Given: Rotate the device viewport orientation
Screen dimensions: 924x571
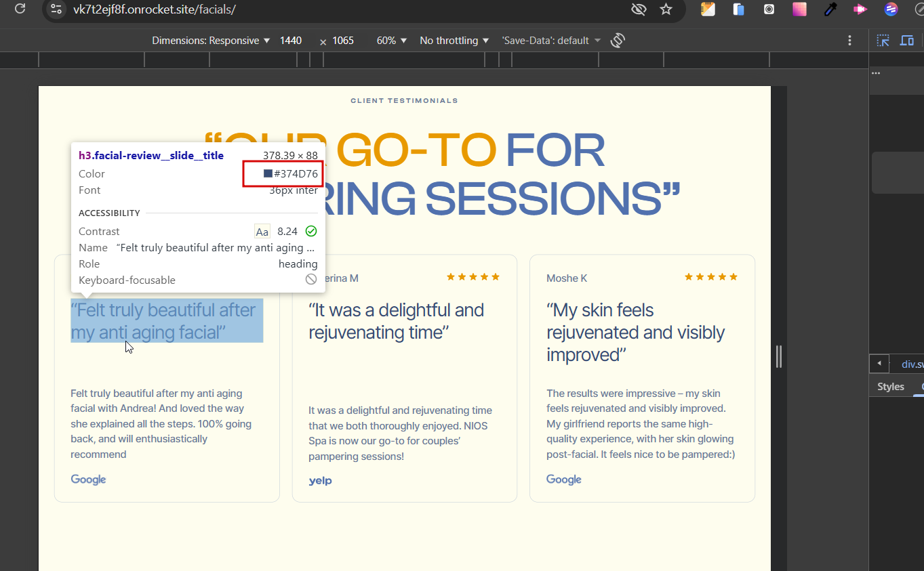Looking at the screenshot, I should click(617, 41).
